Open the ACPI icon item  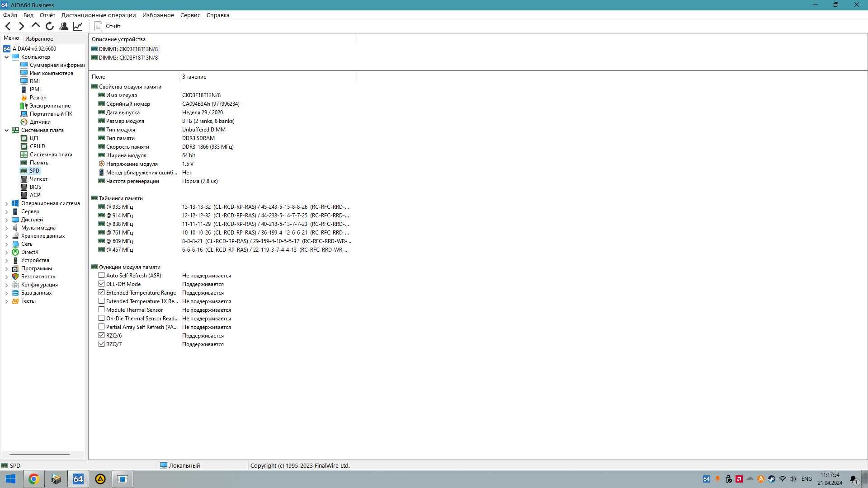(x=24, y=195)
